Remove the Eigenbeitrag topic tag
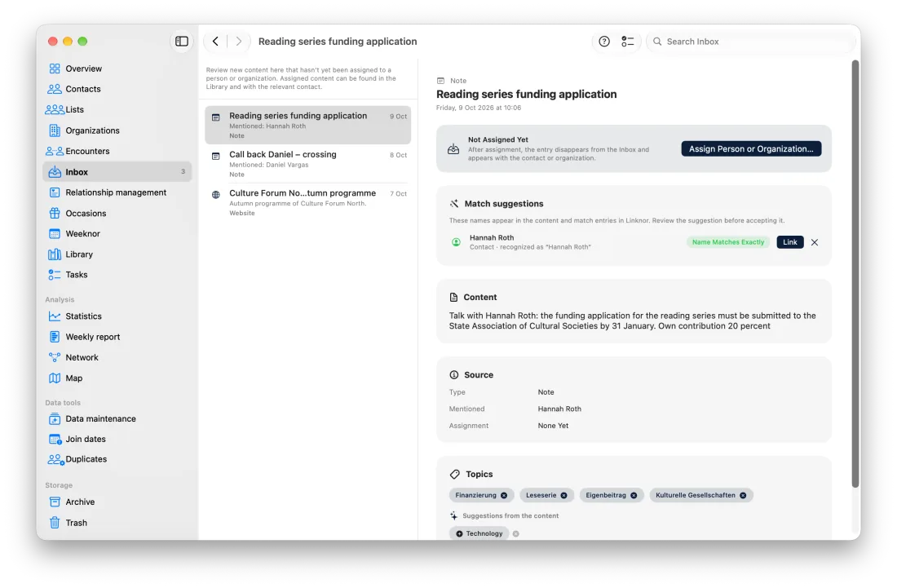This screenshot has width=897, height=588. (634, 495)
